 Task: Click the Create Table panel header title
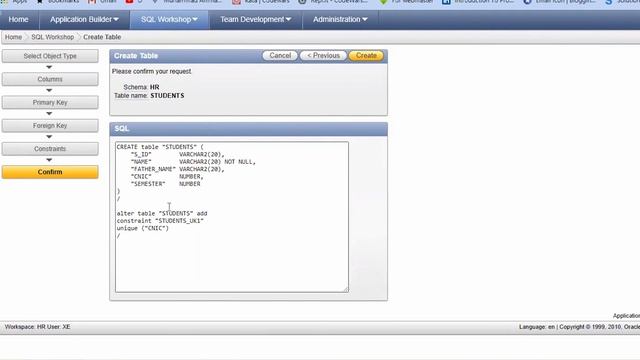click(x=136, y=56)
